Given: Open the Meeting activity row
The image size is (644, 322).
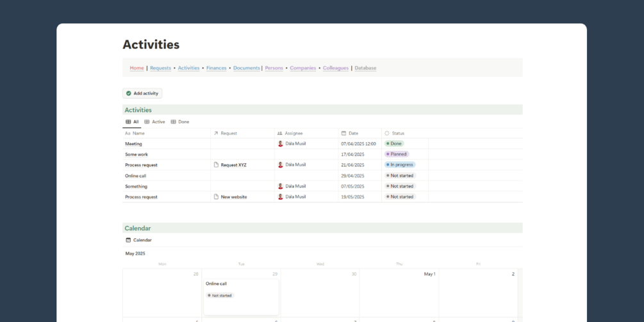Looking at the screenshot, I should pyautogui.click(x=133, y=144).
